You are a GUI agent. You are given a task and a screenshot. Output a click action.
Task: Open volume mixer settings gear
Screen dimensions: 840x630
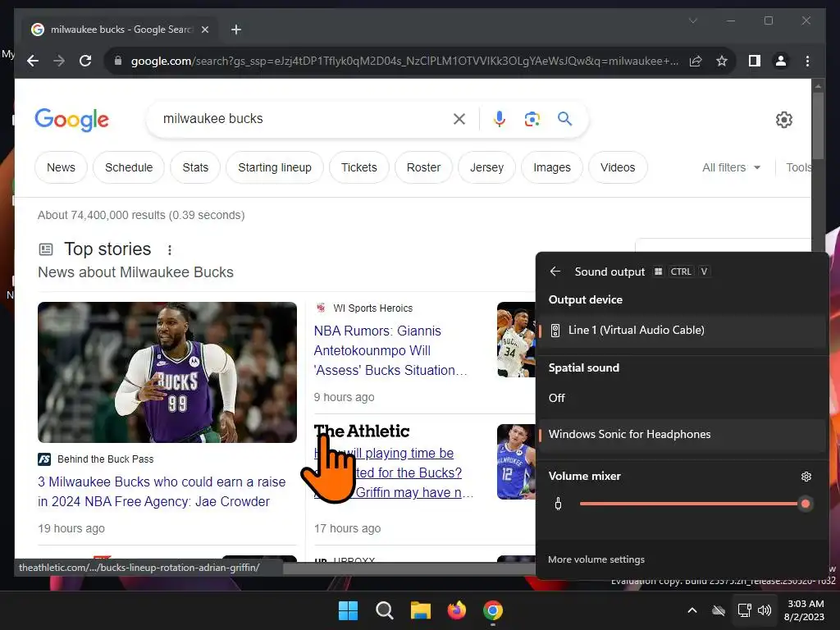(x=806, y=477)
